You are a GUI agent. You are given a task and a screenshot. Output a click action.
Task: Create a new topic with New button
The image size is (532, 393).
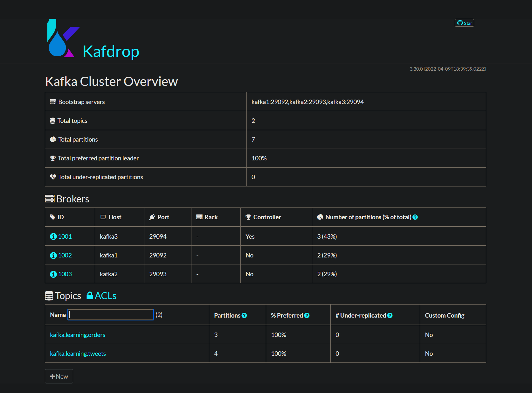pos(59,376)
